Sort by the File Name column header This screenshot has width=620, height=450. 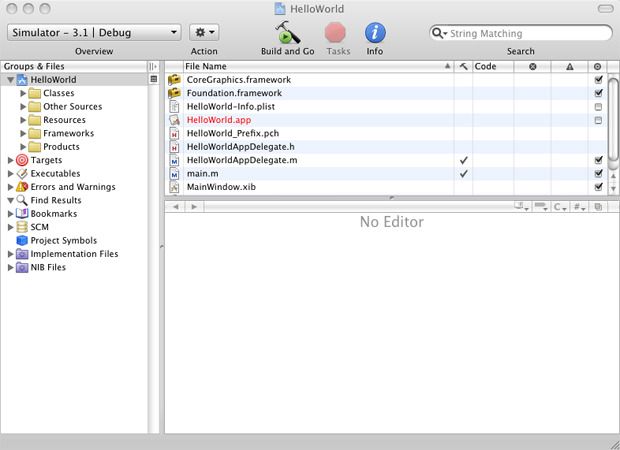[x=318, y=66]
